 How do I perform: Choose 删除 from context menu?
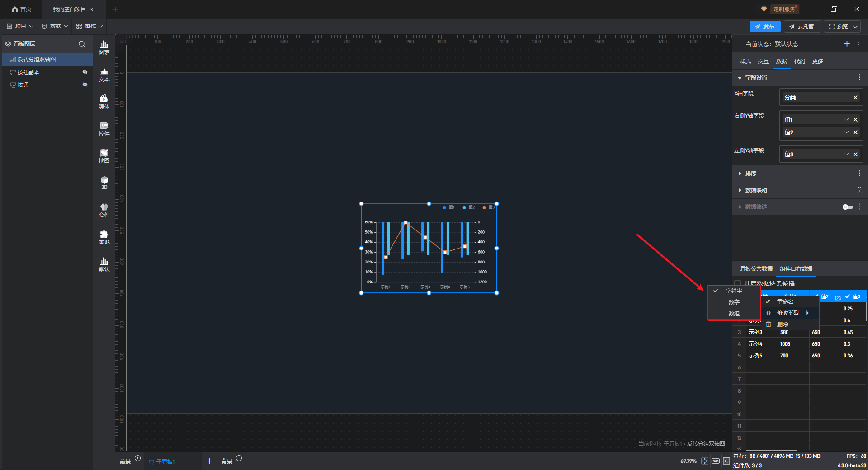click(x=790, y=324)
